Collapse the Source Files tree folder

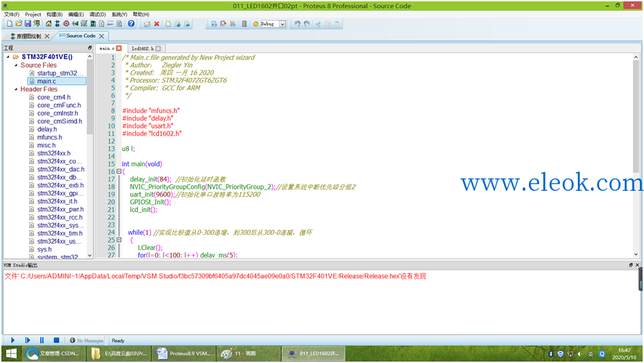(x=16, y=65)
